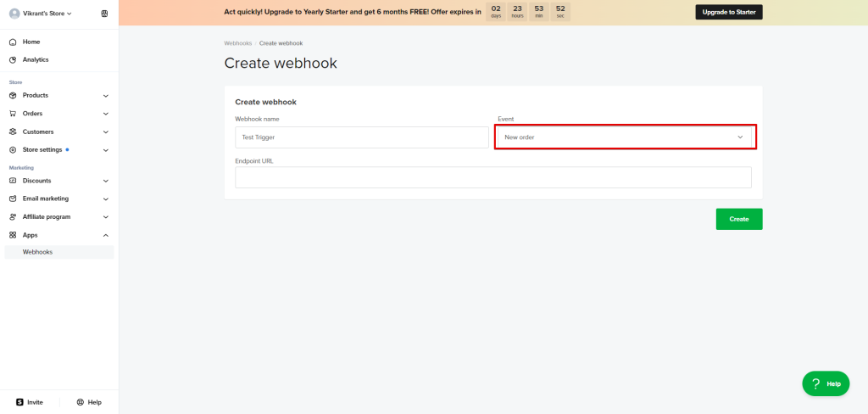This screenshot has height=414, width=868.
Task: Click into the Endpoint URL field
Action: [x=492, y=177]
